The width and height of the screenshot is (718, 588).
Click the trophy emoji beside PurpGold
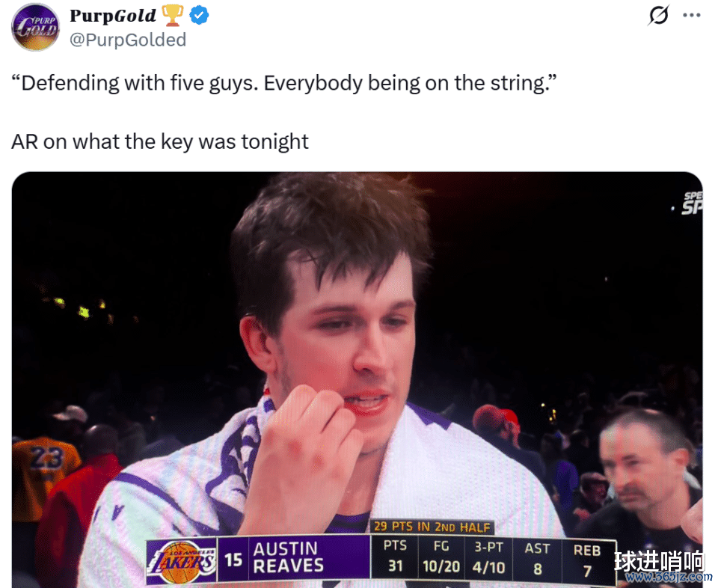173,15
